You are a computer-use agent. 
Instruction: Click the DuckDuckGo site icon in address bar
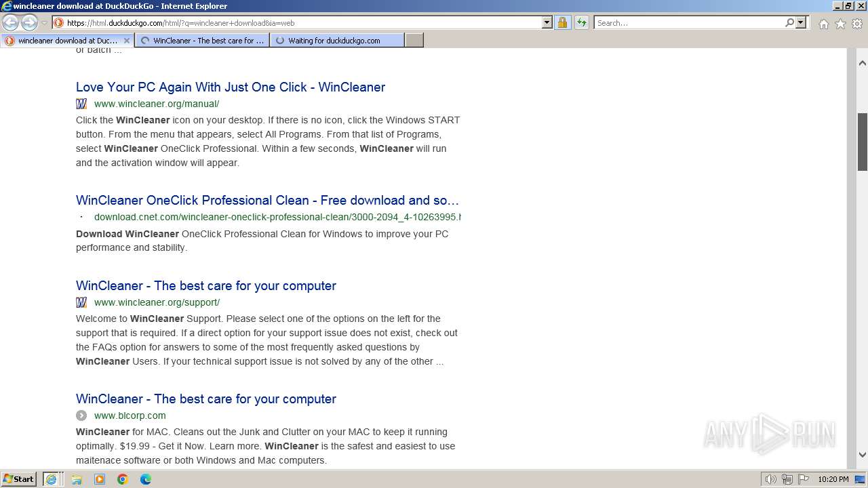click(x=59, y=22)
